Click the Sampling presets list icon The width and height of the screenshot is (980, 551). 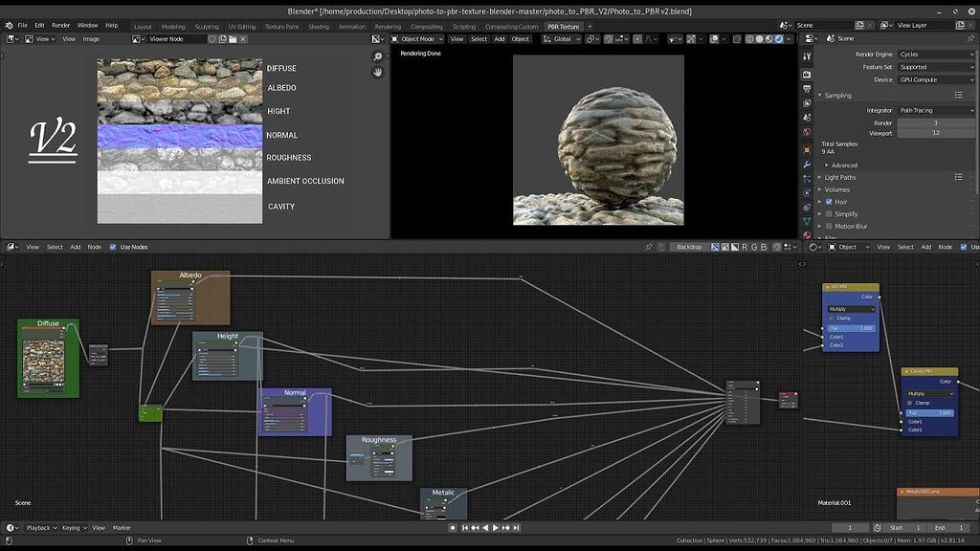tap(958, 95)
